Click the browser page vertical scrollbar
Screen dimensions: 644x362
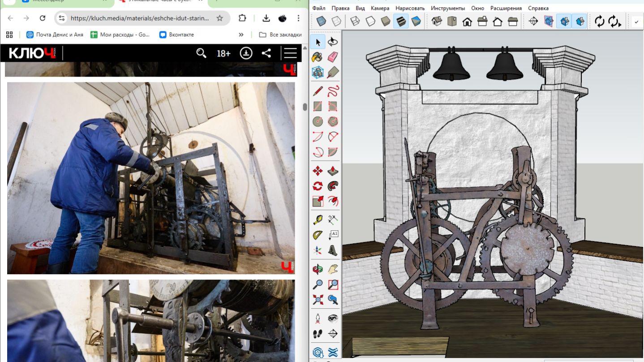coord(305,107)
